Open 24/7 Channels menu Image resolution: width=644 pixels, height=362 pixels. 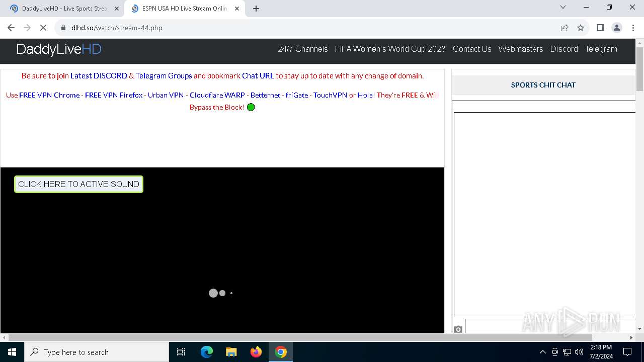pos(303,49)
